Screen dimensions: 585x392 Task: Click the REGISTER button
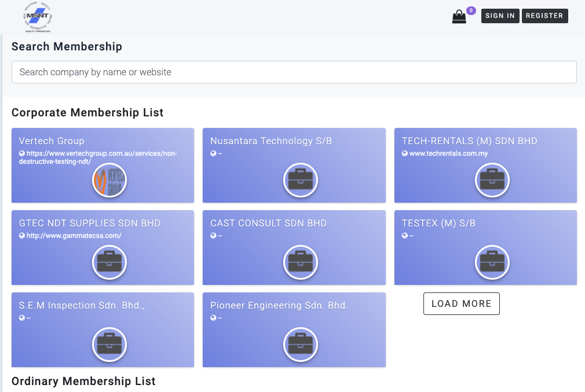544,16
